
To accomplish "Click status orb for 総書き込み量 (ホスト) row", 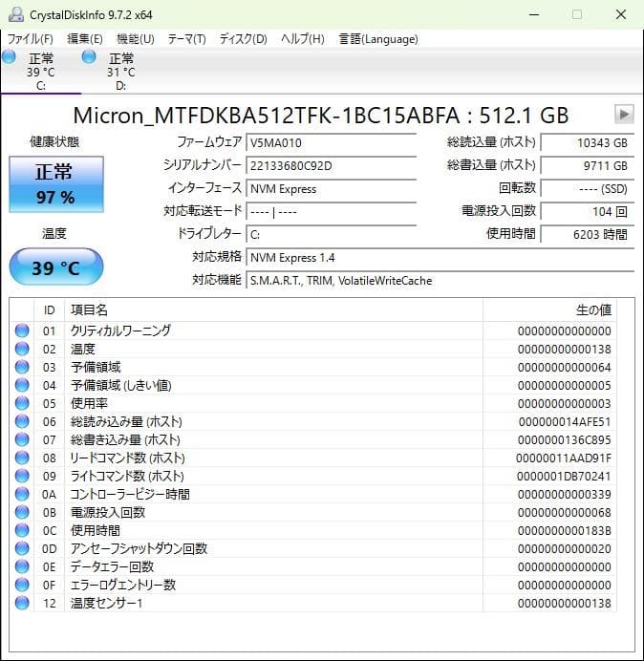I will click(x=22, y=439).
